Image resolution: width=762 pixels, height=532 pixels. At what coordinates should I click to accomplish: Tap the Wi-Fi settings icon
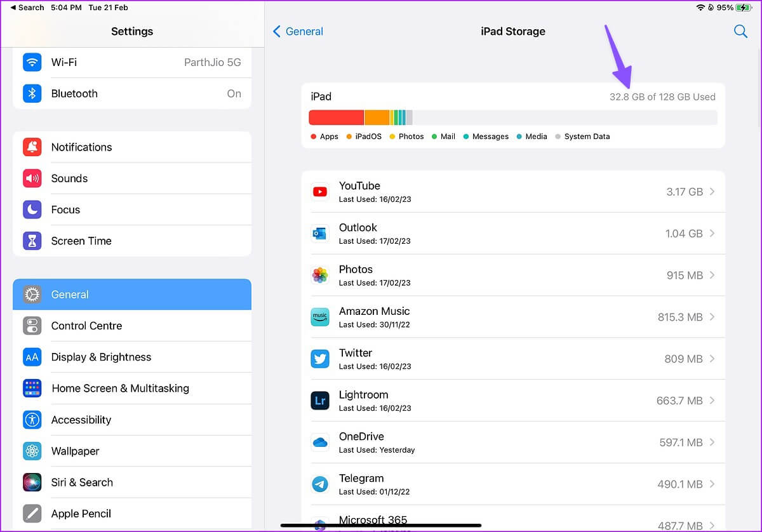tap(32, 62)
